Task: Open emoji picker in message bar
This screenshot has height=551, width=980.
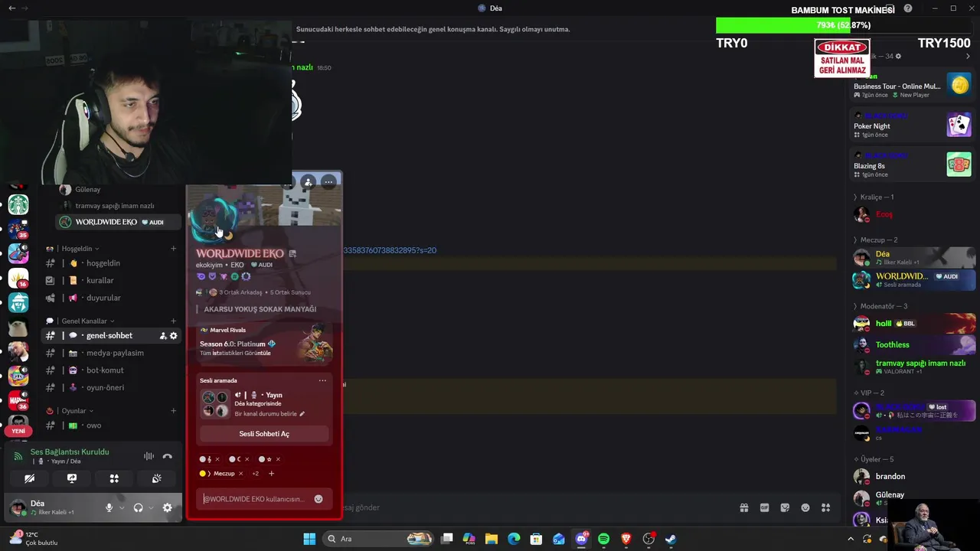Action: point(805,507)
